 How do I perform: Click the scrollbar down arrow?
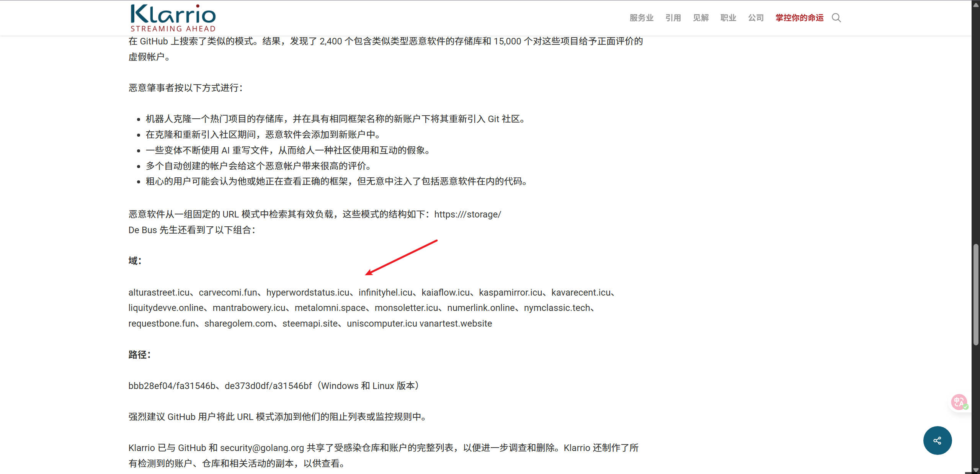click(975, 470)
